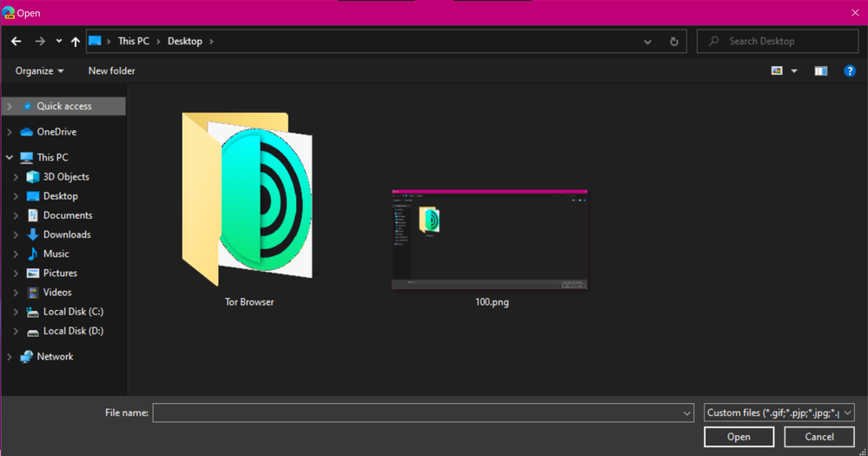
Task: Go forward with the right arrow
Action: click(x=40, y=42)
